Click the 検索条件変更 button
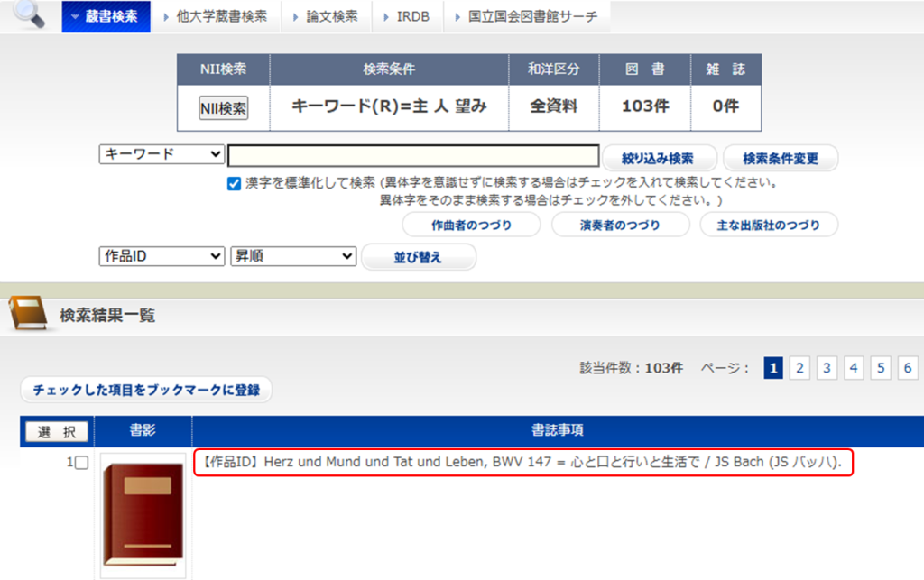The width and height of the screenshot is (924, 580). point(781,158)
